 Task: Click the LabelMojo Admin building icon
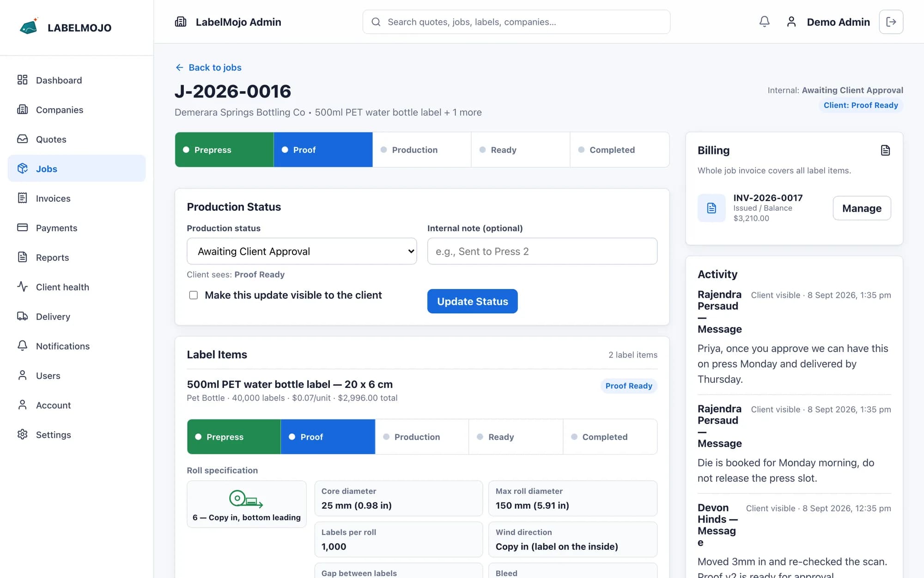pos(181,22)
